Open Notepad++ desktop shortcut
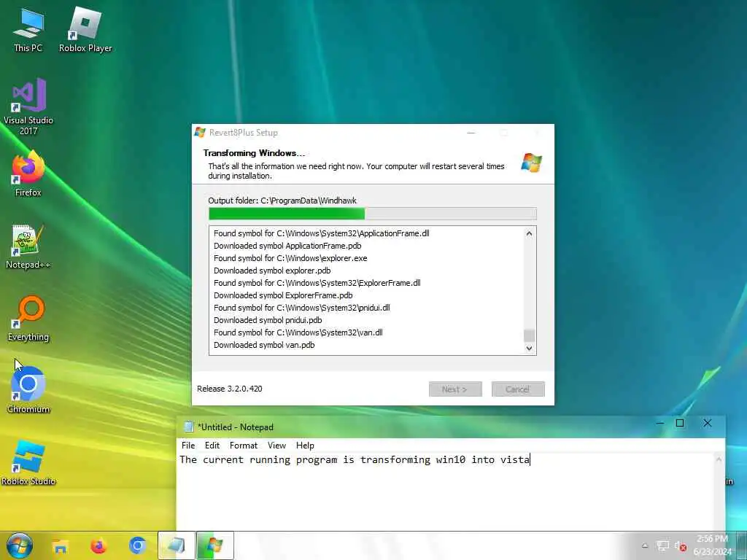 [28, 246]
